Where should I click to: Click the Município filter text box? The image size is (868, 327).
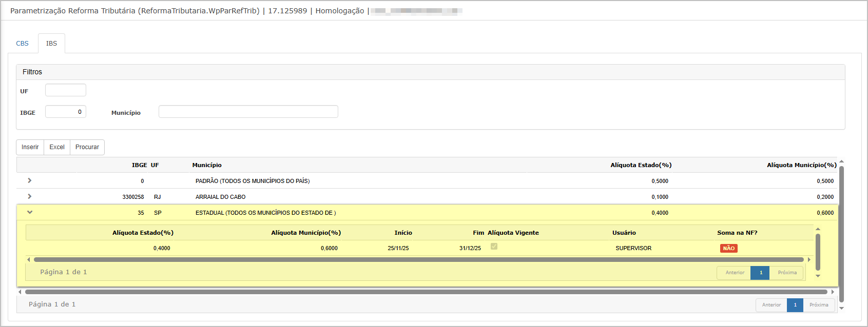click(248, 112)
